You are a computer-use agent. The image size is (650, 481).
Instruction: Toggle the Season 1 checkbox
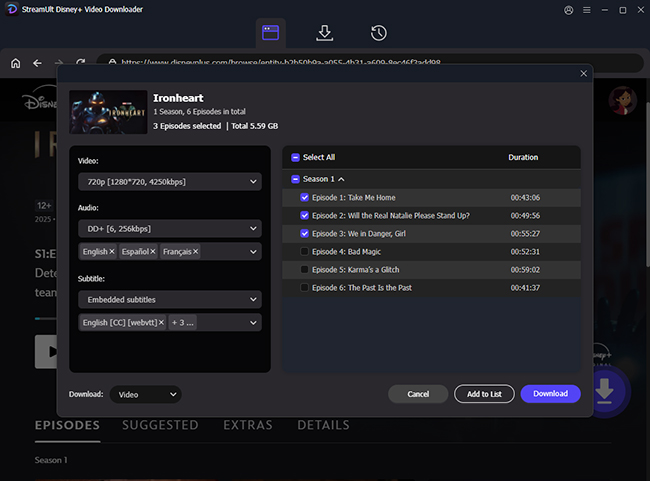click(295, 179)
